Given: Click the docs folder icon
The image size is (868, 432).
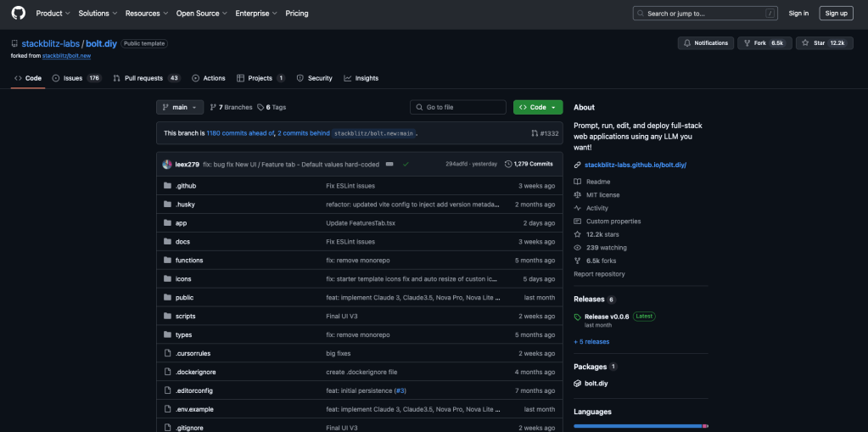Looking at the screenshot, I should (168, 242).
